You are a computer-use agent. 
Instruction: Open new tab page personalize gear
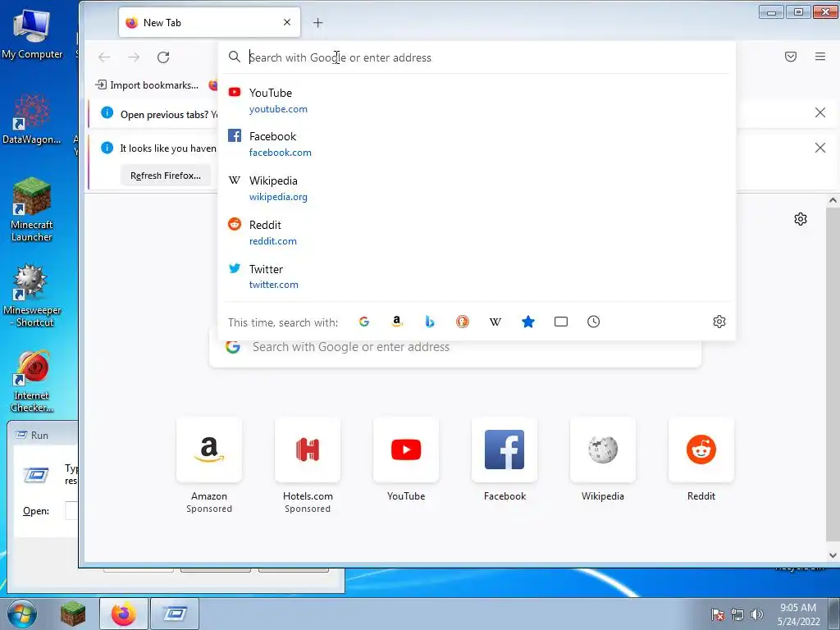pos(801,219)
